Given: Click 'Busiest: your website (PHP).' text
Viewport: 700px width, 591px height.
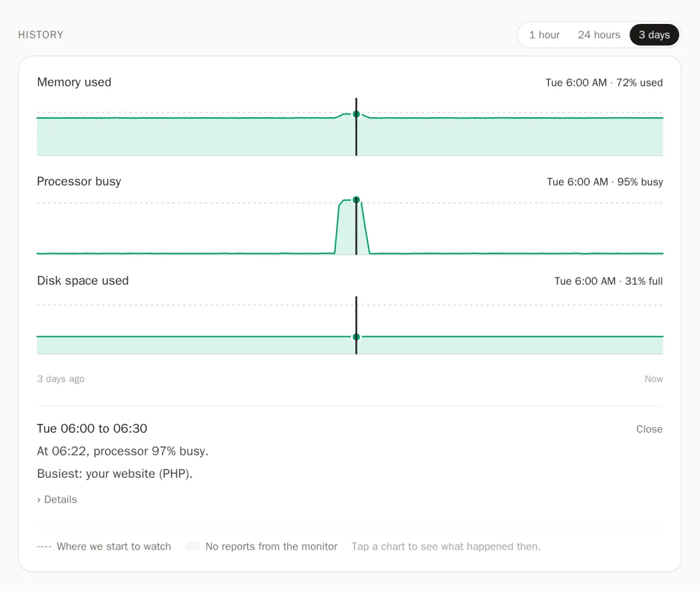Looking at the screenshot, I should coord(115,474).
